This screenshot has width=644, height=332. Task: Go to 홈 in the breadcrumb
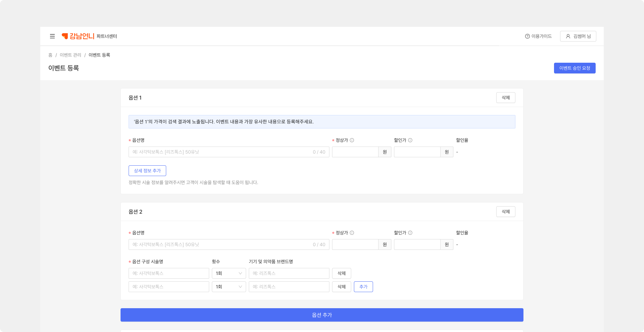coord(50,55)
